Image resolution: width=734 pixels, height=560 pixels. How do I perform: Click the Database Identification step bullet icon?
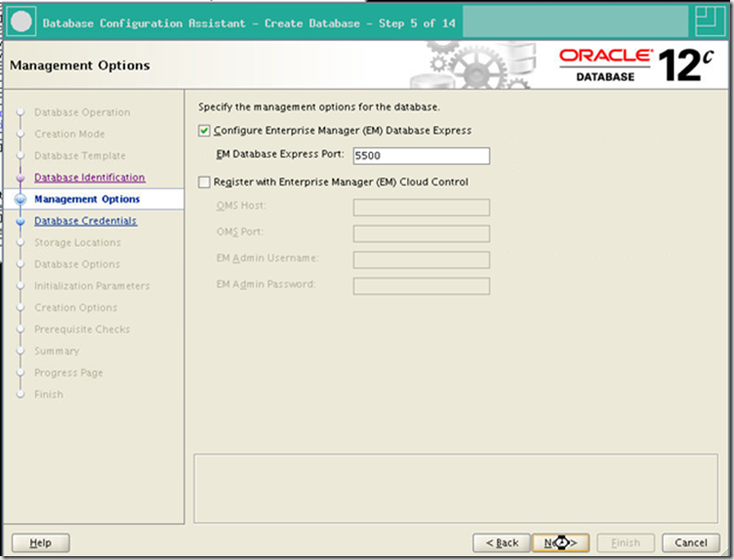[20, 178]
